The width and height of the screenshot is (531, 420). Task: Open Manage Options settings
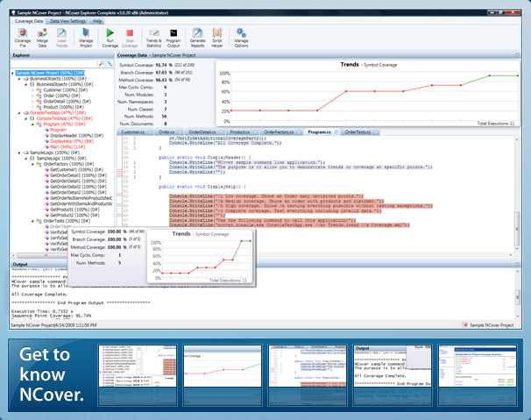[242, 33]
